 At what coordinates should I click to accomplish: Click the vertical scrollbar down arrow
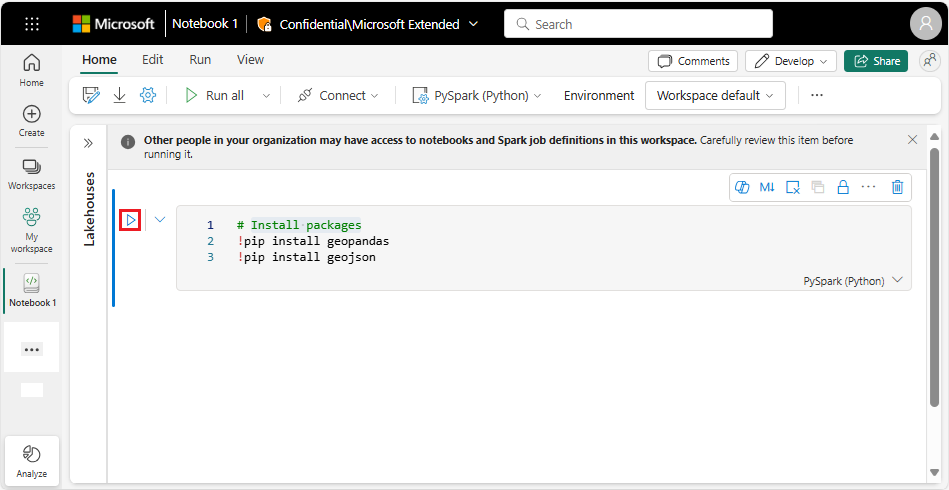pos(934,472)
